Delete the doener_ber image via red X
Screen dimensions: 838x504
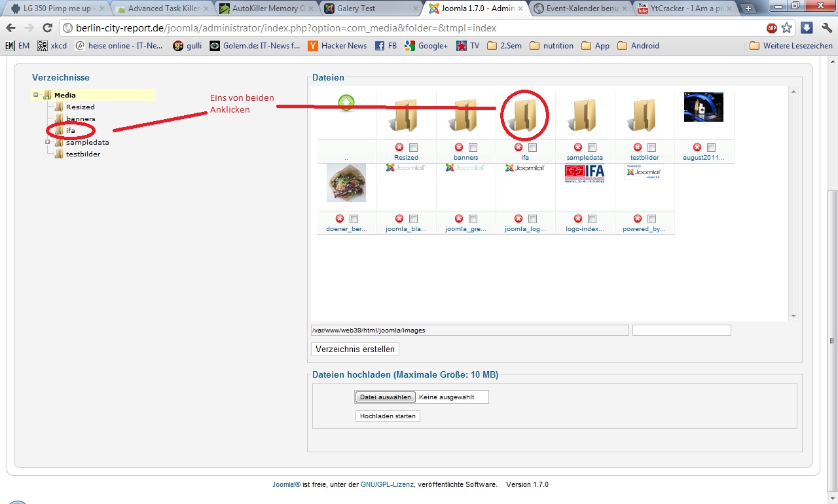340,219
